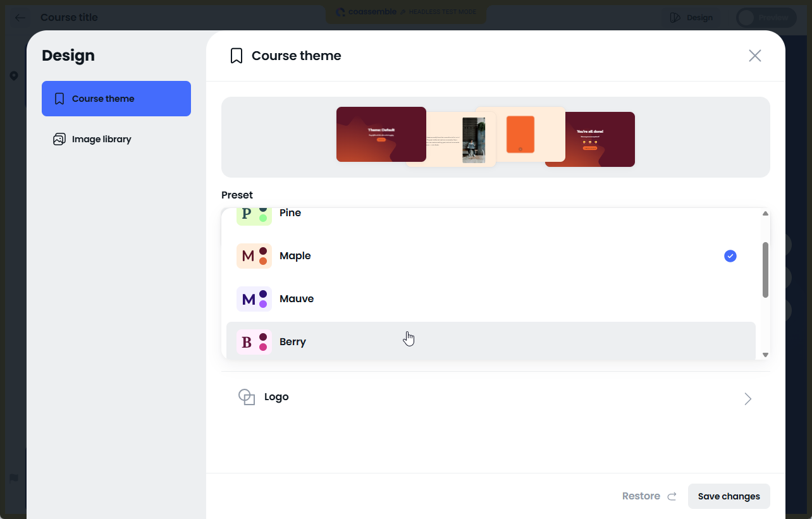Click bookmark icon beside Course theme heading
Screen dimensions: 812x519
pos(237,56)
